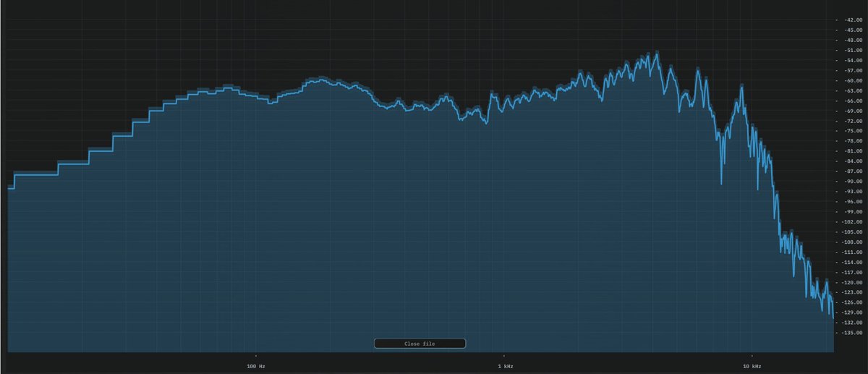Image resolution: width=868 pixels, height=374 pixels.
Task: Click the -117.00 dB scale label
Action: tap(851, 272)
